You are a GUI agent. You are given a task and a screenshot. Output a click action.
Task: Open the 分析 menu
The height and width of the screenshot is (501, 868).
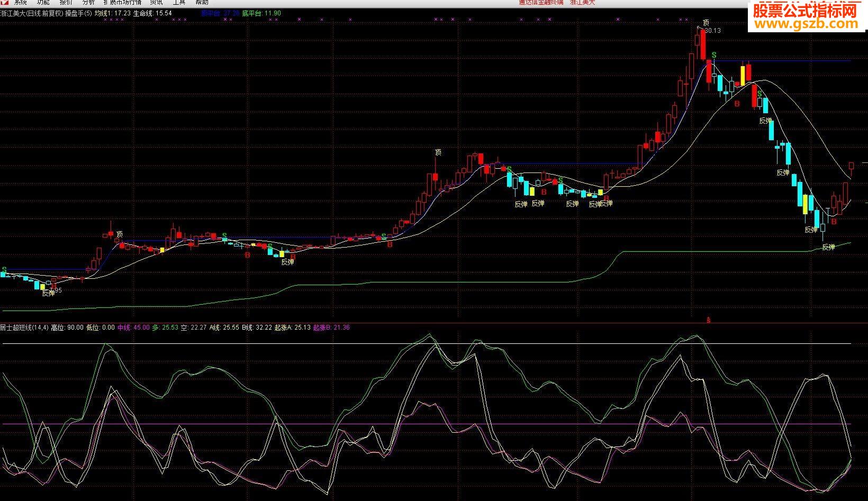88,2
